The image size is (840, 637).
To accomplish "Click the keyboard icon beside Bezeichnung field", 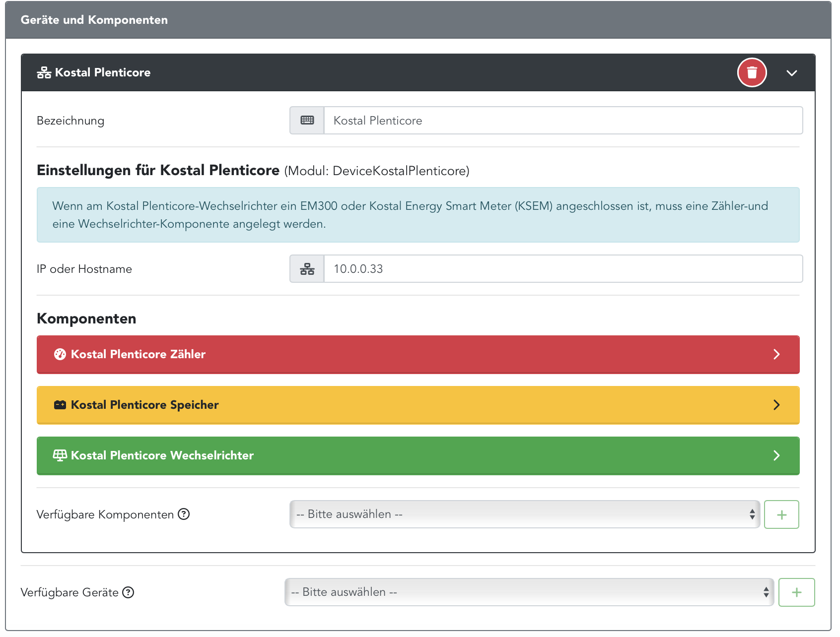I will (x=307, y=120).
